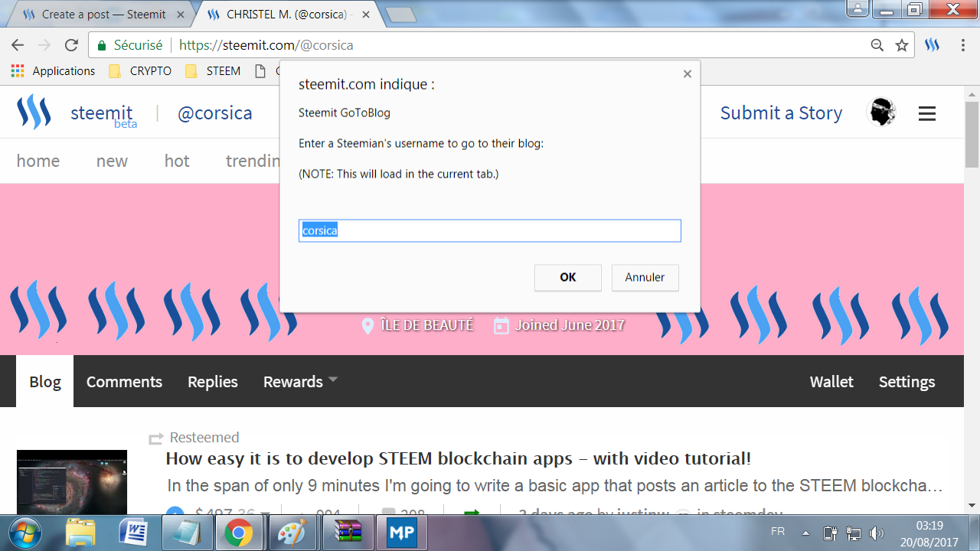Image resolution: width=980 pixels, height=551 pixels.
Task: Expand the Rewards dropdown
Action: pos(300,381)
